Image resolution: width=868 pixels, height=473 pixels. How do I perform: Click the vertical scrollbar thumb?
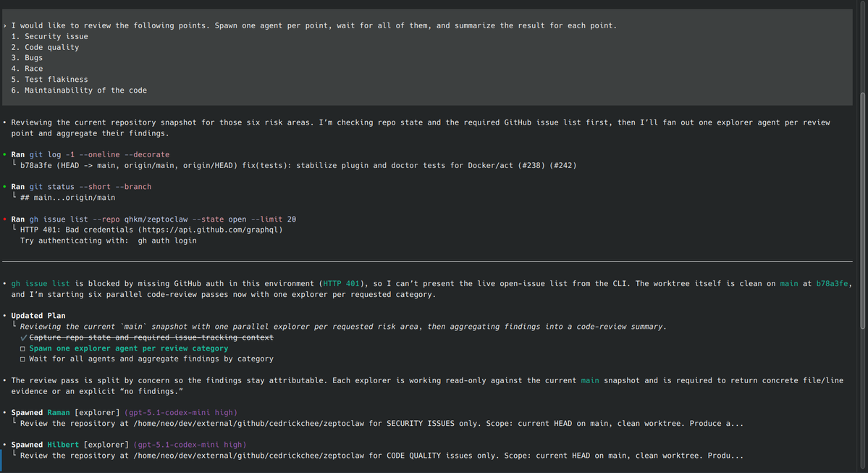pyautogui.click(x=862, y=212)
